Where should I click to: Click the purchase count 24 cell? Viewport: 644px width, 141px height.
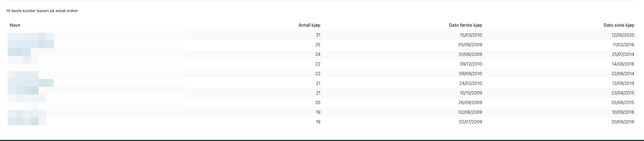coord(318,54)
